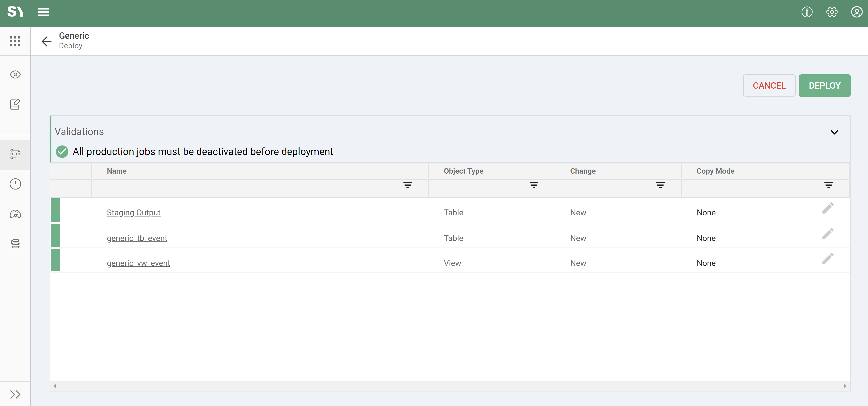868x406 pixels.
Task: Open the hamburger main menu
Action: pos(43,12)
